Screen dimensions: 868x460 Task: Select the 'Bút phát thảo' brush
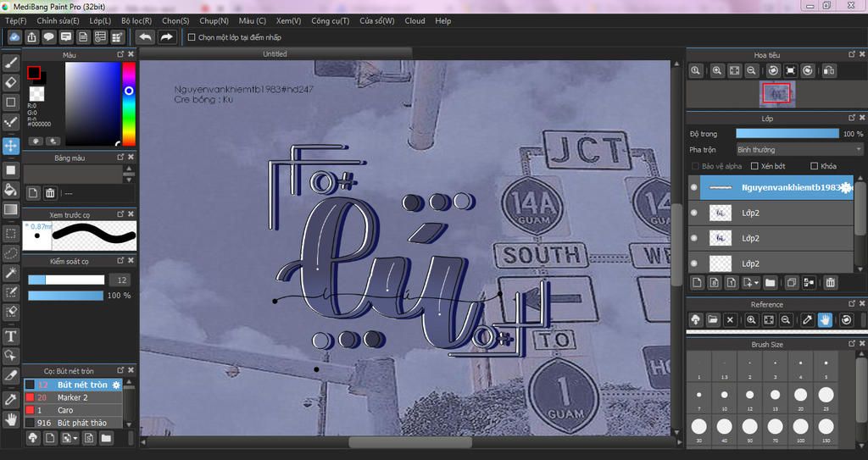(x=73, y=423)
